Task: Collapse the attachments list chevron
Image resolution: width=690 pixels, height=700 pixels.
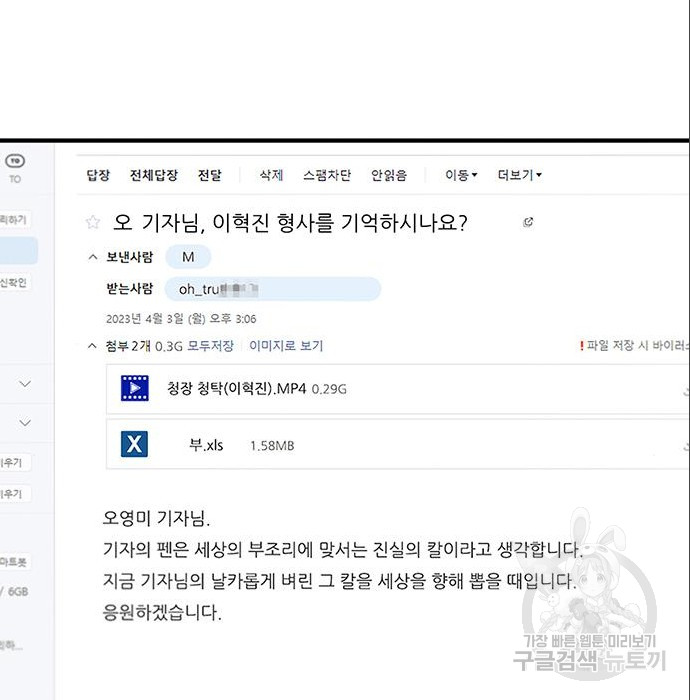Action: pos(93,346)
